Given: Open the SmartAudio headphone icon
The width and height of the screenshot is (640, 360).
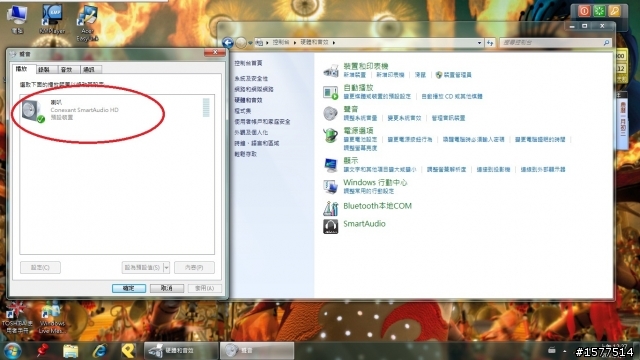Looking at the screenshot, I should click(331, 226).
